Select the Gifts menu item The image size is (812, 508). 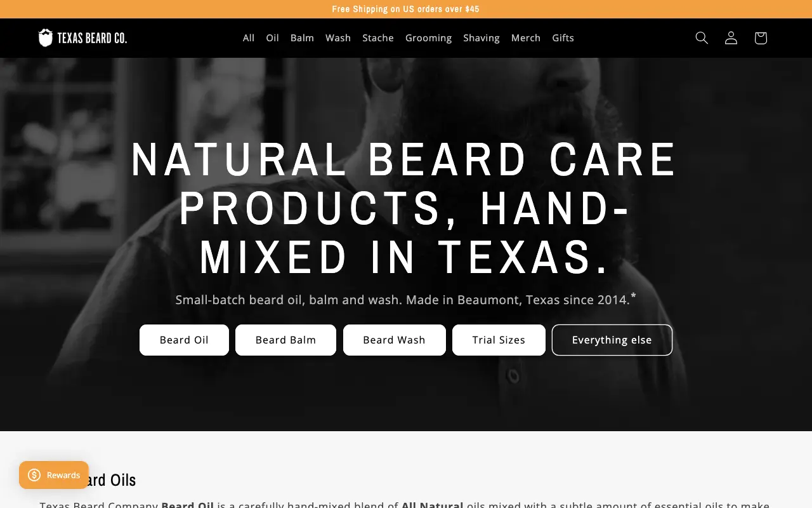coord(563,38)
